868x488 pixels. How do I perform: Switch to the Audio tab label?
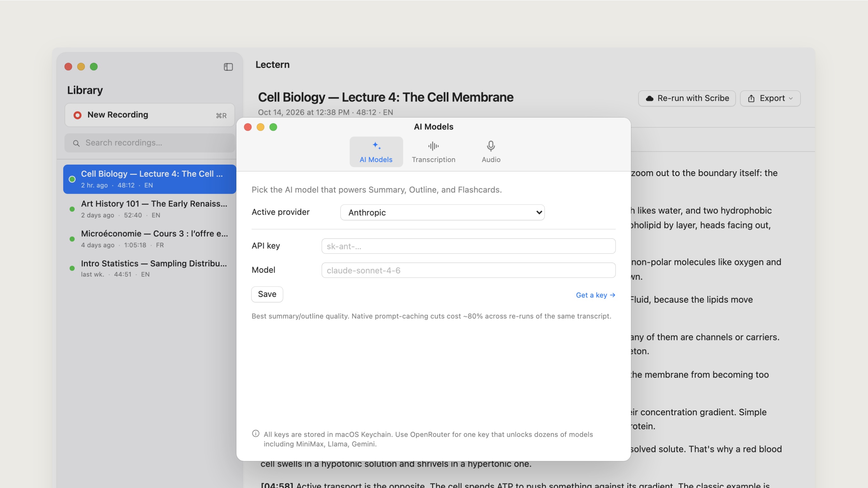tap(490, 159)
